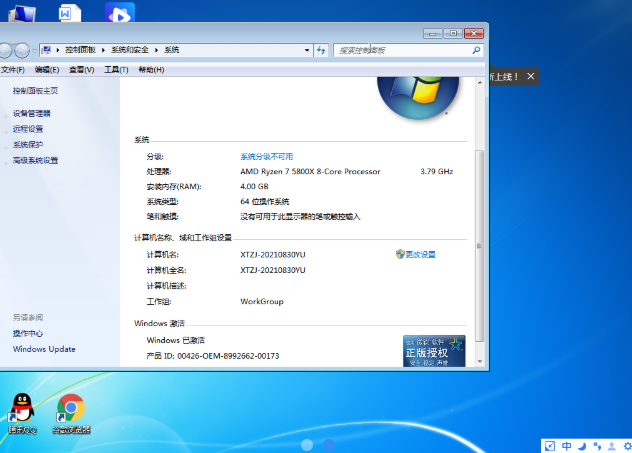Toggle Chinese input mode 中 indicator
632x453 pixels.
566,445
